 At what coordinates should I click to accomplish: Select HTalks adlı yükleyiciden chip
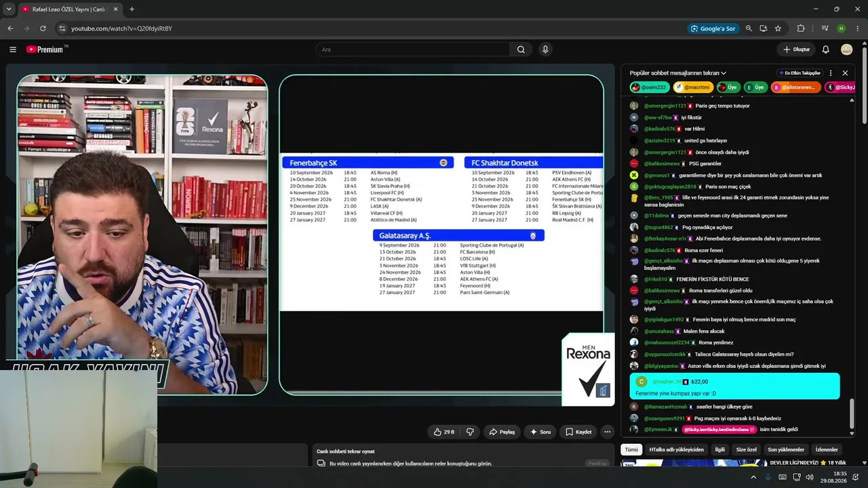(677, 449)
